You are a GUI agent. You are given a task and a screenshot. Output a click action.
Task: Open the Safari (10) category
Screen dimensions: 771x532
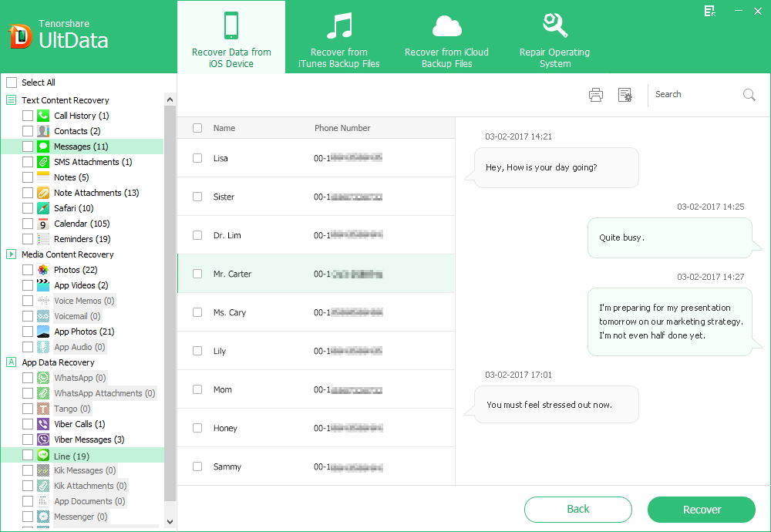[x=74, y=208]
